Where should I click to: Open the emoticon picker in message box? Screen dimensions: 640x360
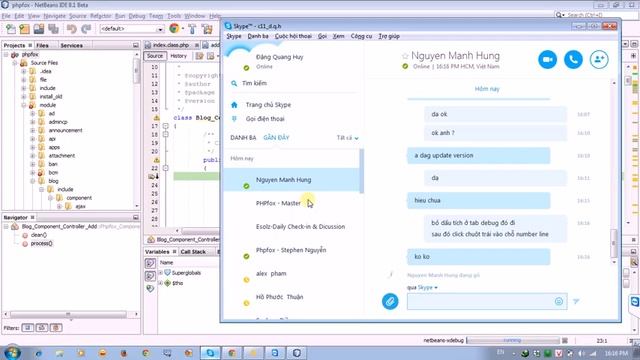coord(559,301)
